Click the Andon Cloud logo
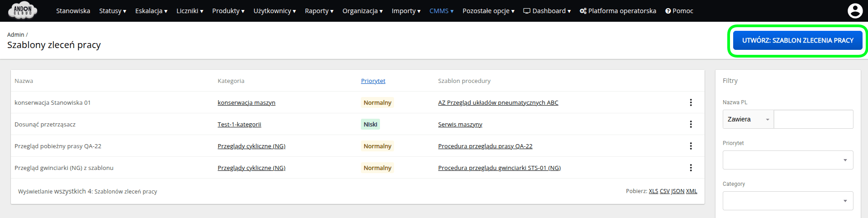The image size is (868, 218). (x=23, y=10)
